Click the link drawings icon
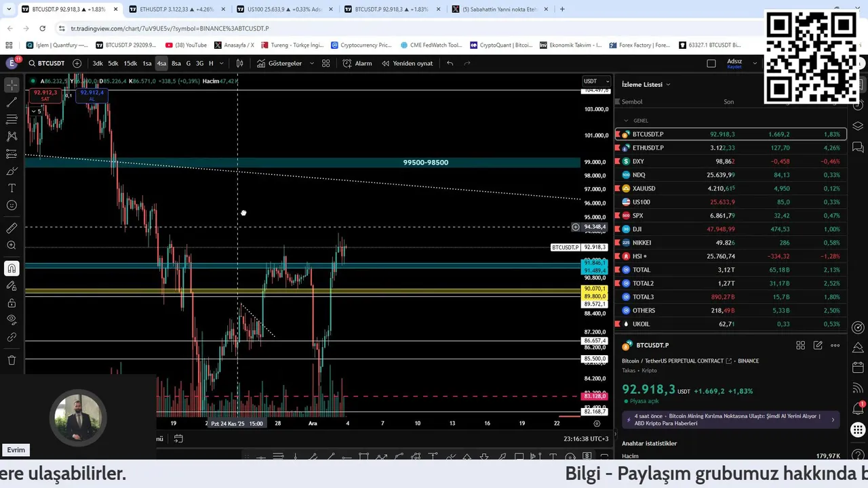The image size is (868, 488). tap(12, 337)
